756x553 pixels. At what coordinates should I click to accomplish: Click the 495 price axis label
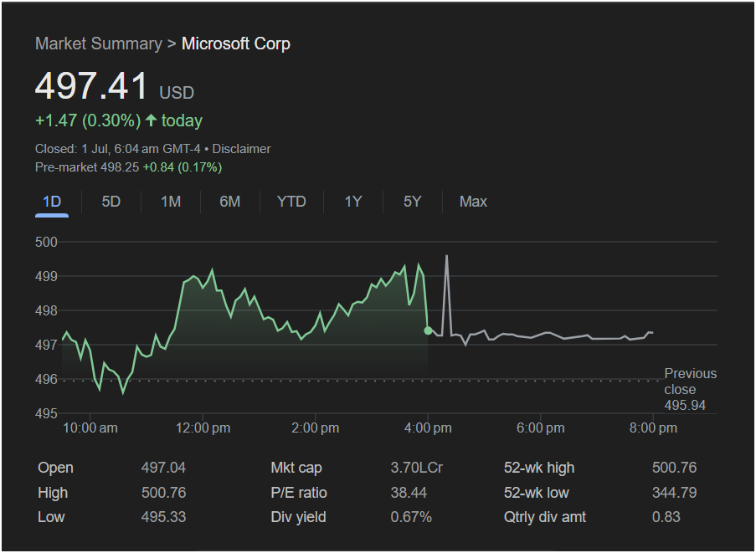(x=46, y=413)
